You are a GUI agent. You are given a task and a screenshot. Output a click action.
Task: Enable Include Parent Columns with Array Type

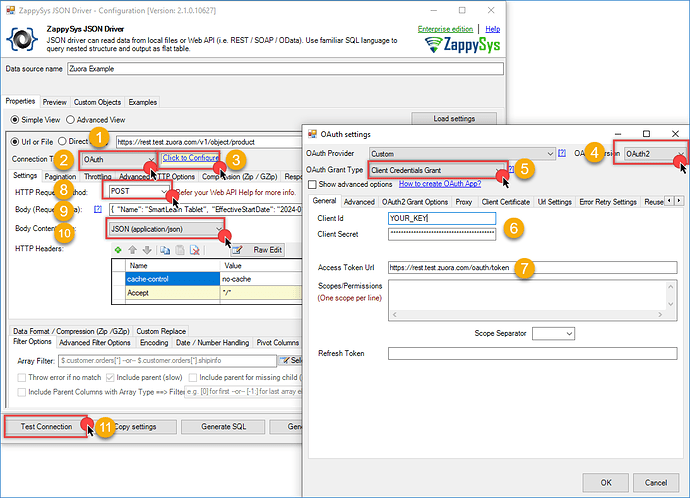point(21,392)
